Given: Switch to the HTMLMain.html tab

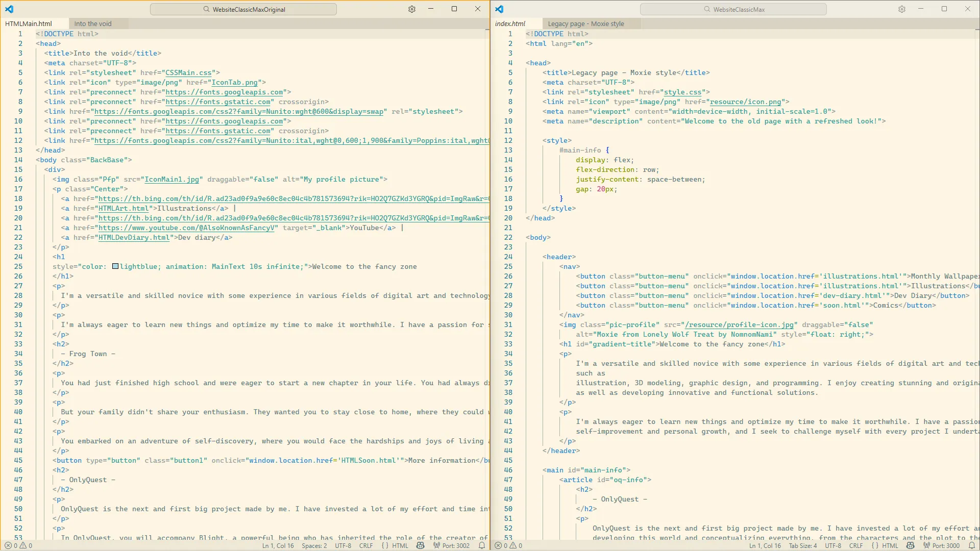Looking at the screenshot, I should pyautogui.click(x=29, y=23).
